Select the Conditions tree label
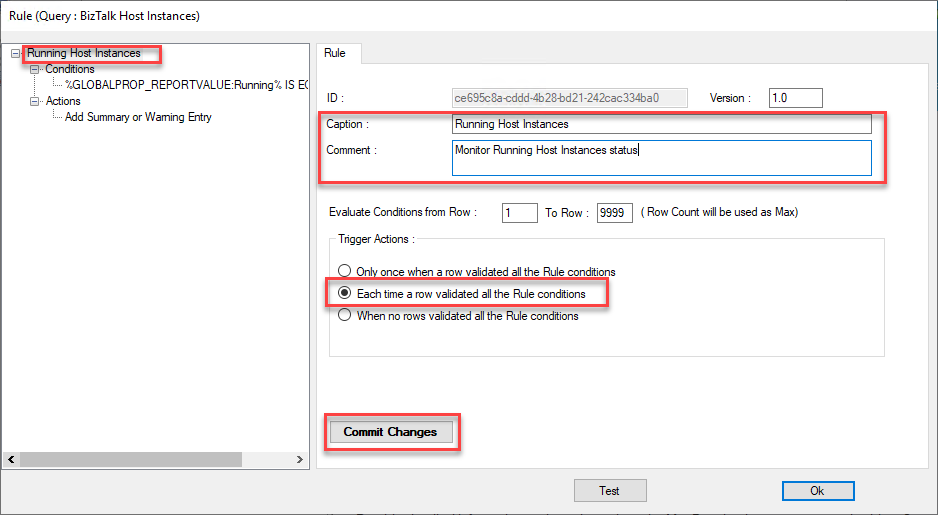This screenshot has height=515, width=938. (70, 69)
